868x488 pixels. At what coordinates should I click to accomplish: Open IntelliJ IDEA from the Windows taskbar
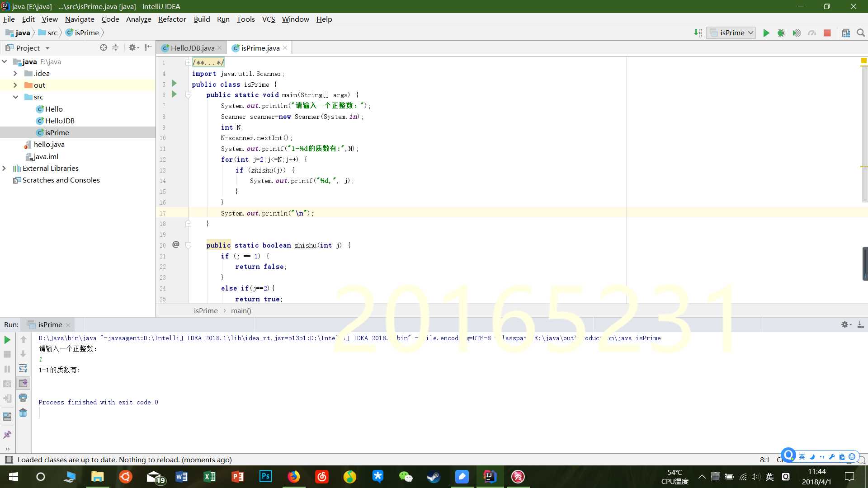coord(490,477)
